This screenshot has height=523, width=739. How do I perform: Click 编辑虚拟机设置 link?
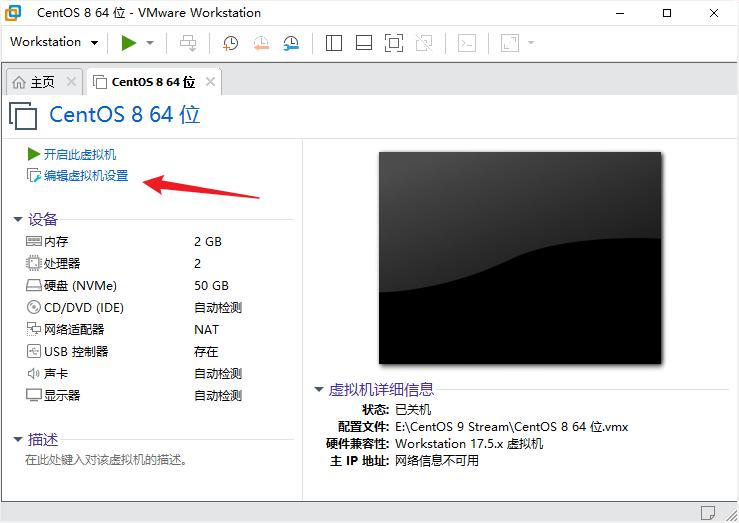point(85,176)
